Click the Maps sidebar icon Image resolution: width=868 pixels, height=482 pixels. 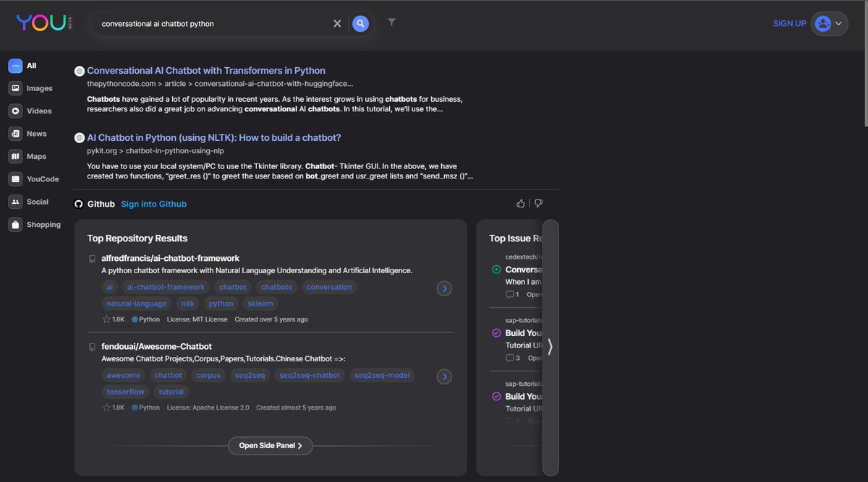click(x=15, y=157)
